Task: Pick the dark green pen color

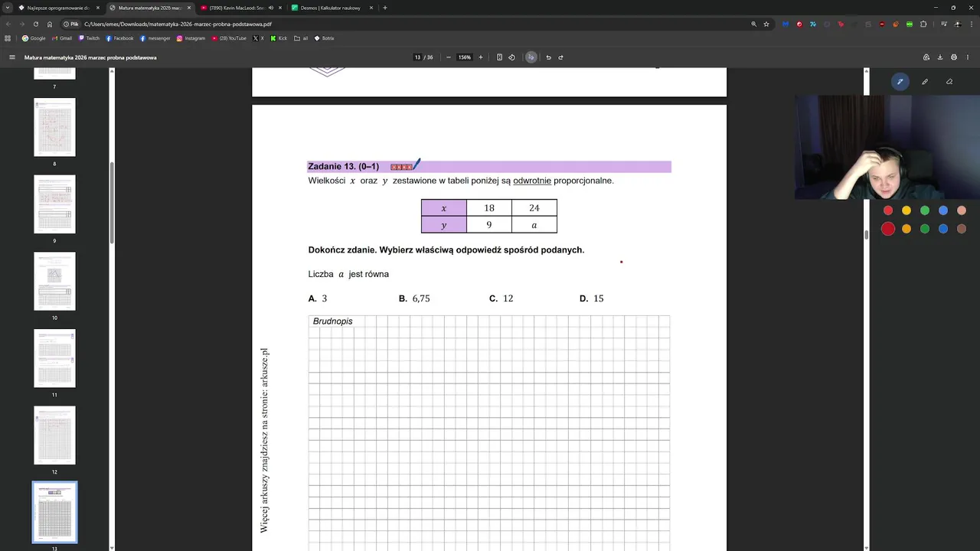Action: [925, 229]
